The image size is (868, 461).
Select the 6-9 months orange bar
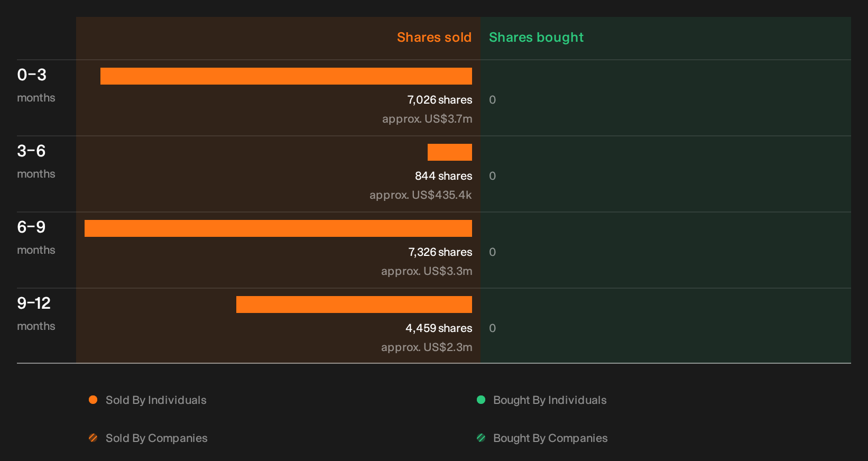[278, 228]
